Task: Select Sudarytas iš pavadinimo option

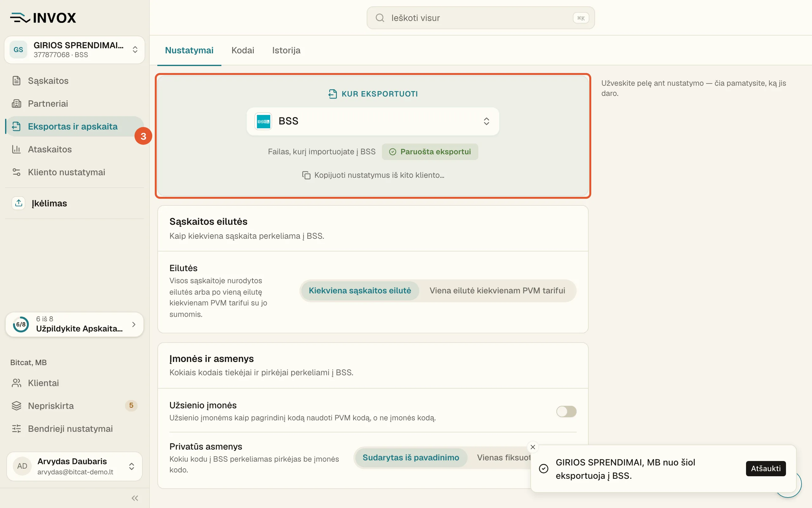Action: (x=411, y=458)
